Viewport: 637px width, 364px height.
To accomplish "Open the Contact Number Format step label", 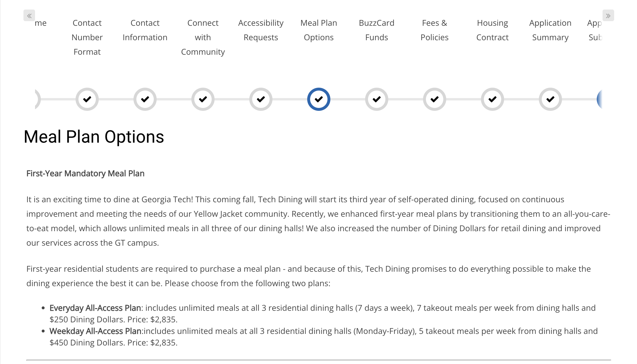I will (87, 37).
